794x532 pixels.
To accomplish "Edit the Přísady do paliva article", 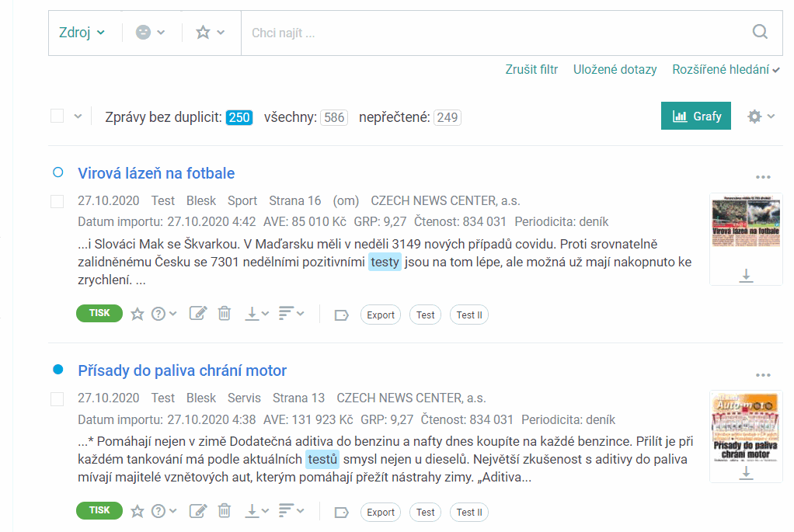I will click(x=198, y=511).
